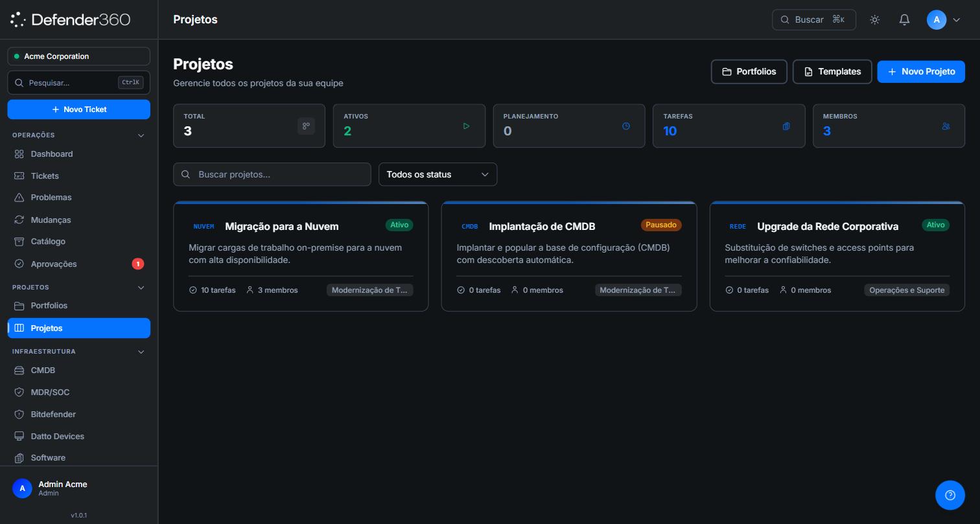Collapse the Infraestrutura section
980x524 pixels.
[141, 352]
